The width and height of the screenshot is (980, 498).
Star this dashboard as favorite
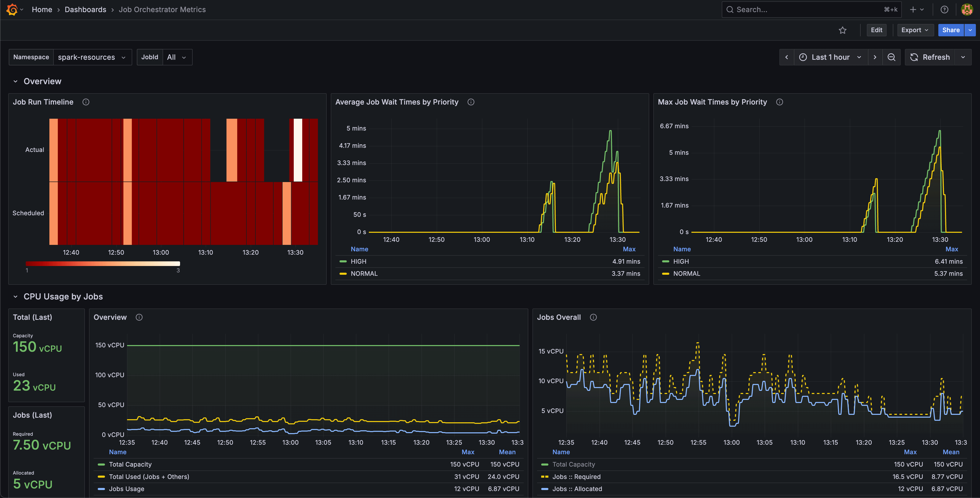(843, 30)
